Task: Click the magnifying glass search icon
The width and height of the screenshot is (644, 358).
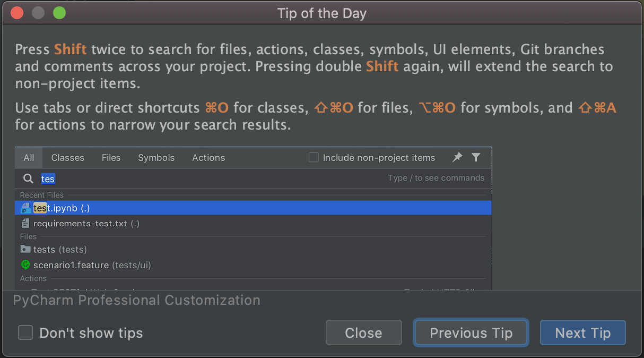Action: [x=28, y=178]
